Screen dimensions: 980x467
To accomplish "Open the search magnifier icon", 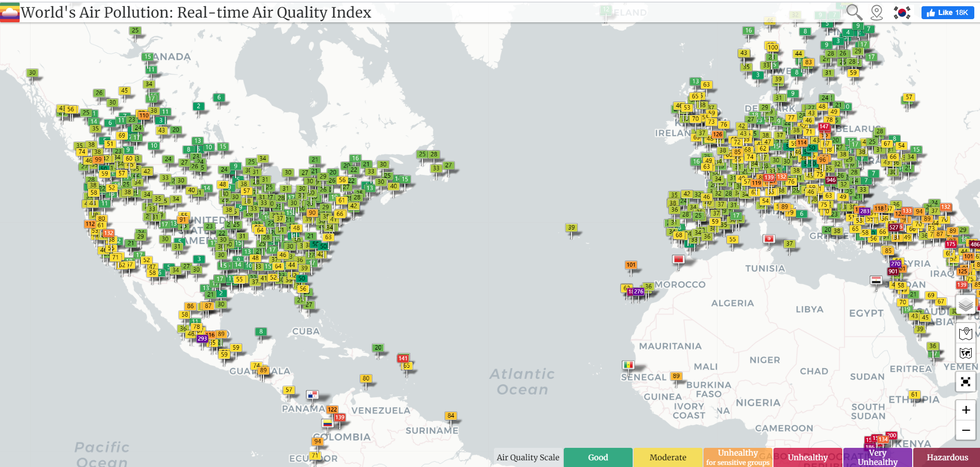I will [854, 12].
